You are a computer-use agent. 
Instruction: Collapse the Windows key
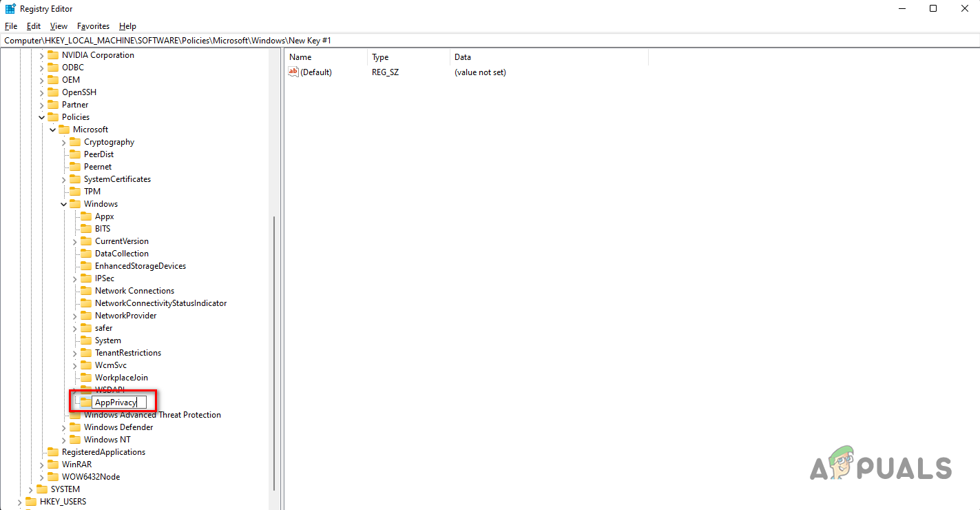pyautogui.click(x=64, y=204)
